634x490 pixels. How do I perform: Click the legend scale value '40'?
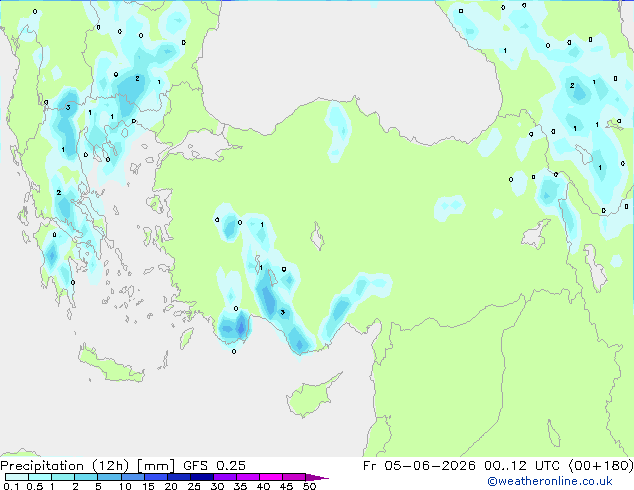(263, 486)
